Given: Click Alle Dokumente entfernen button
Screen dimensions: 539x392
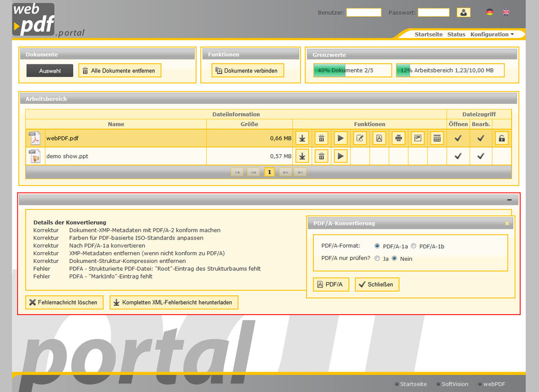Looking at the screenshot, I should point(120,71).
